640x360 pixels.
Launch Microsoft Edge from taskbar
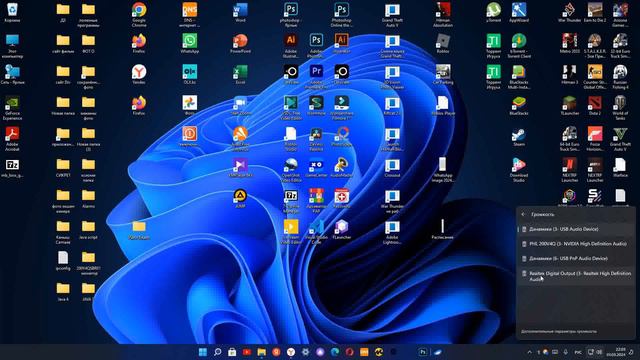tap(335, 352)
